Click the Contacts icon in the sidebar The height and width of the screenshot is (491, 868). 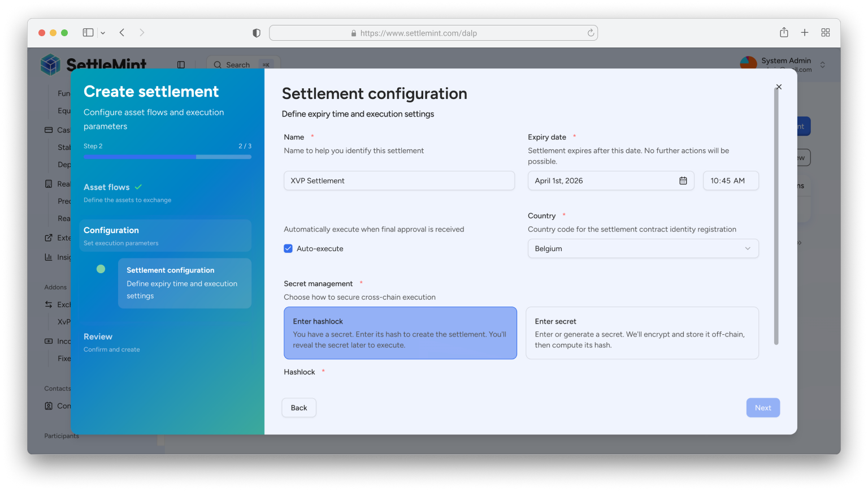(47, 406)
